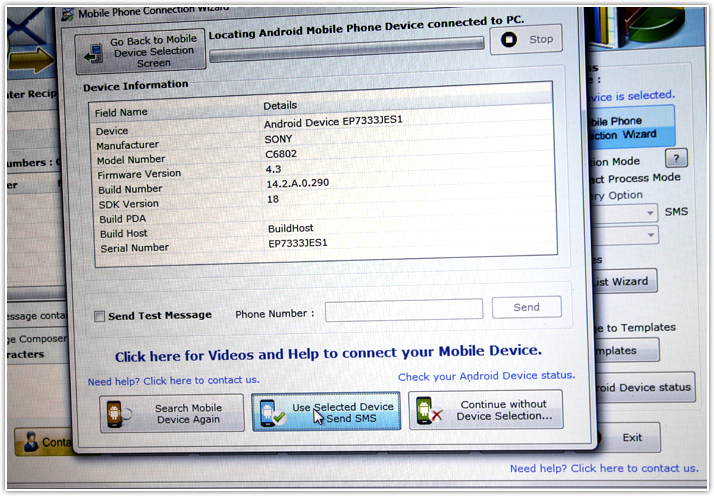The width and height of the screenshot is (714, 496).
Task: Click the black stop circle icon
Action: [509, 40]
